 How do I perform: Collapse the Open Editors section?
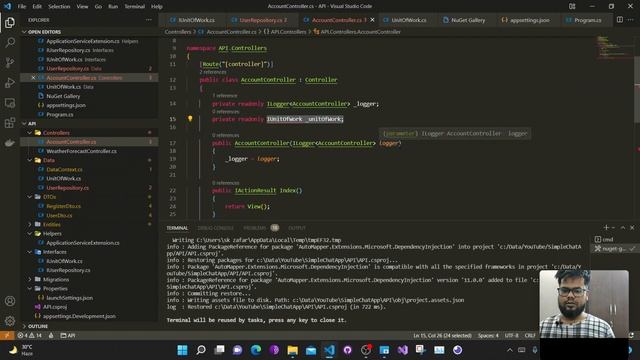point(24,32)
